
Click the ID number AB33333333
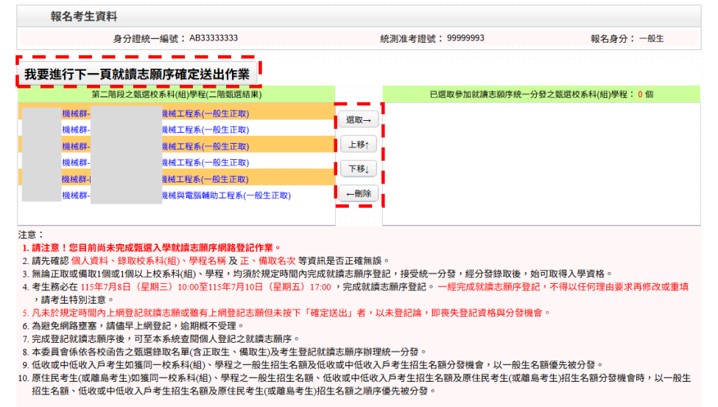[213, 38]
